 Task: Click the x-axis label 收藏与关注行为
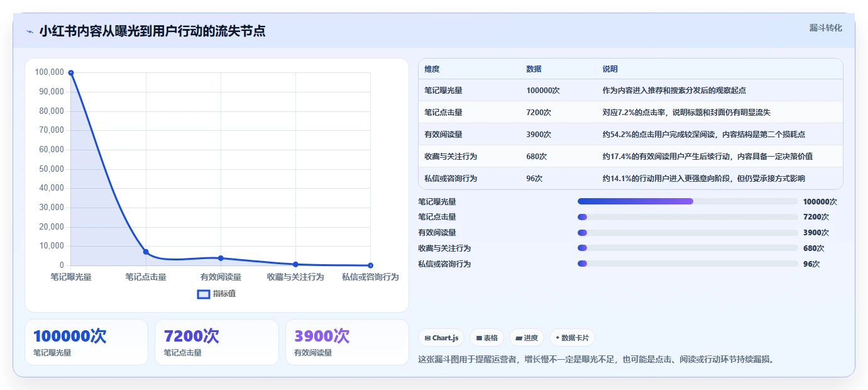(295, 277)
